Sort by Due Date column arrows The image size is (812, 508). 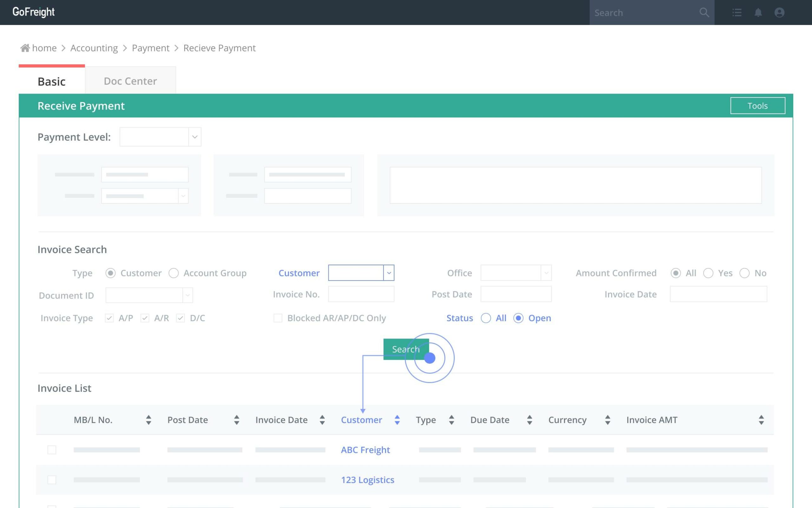[529, 420]
